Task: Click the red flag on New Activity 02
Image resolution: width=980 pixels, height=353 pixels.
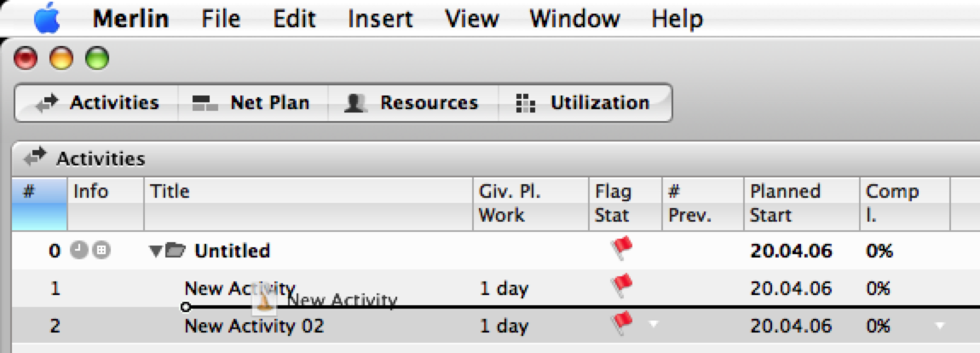Action: [x=622, y=323]
